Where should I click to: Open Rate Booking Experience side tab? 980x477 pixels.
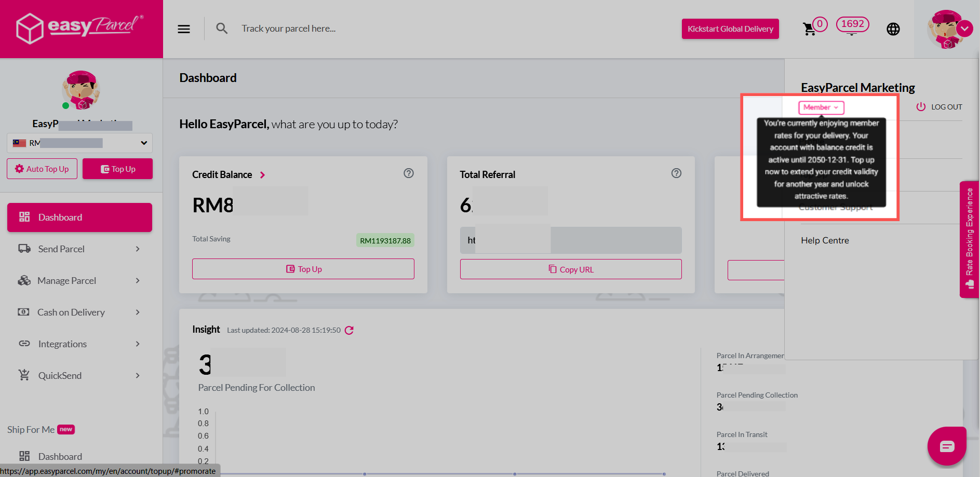(x=969, y=239)
